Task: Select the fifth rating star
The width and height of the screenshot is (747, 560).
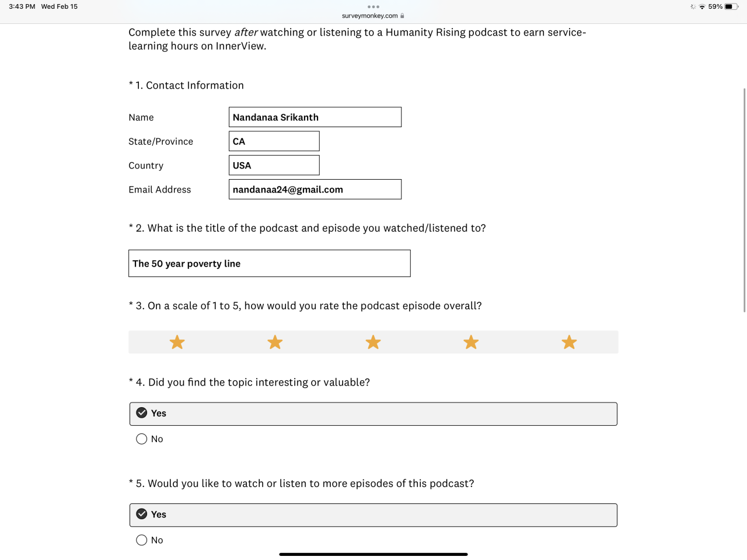Action: pos(569,342)
